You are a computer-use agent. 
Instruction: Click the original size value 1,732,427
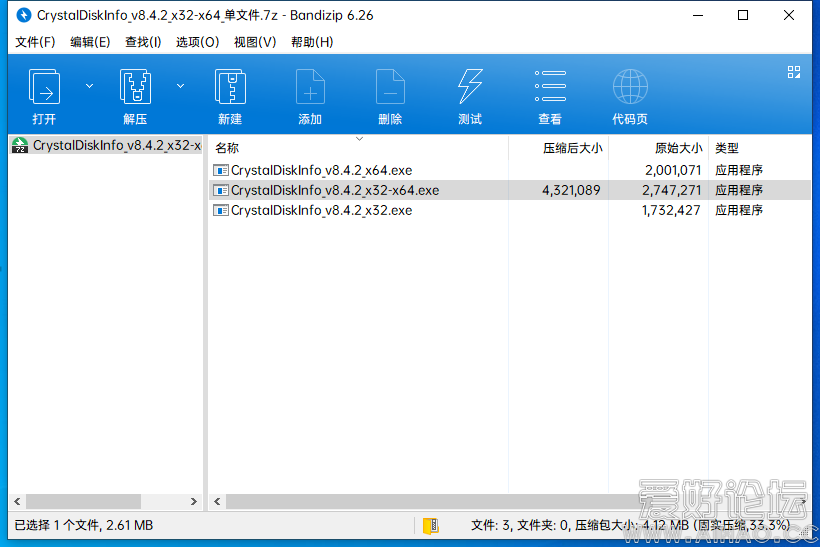(x=671, y=210)
